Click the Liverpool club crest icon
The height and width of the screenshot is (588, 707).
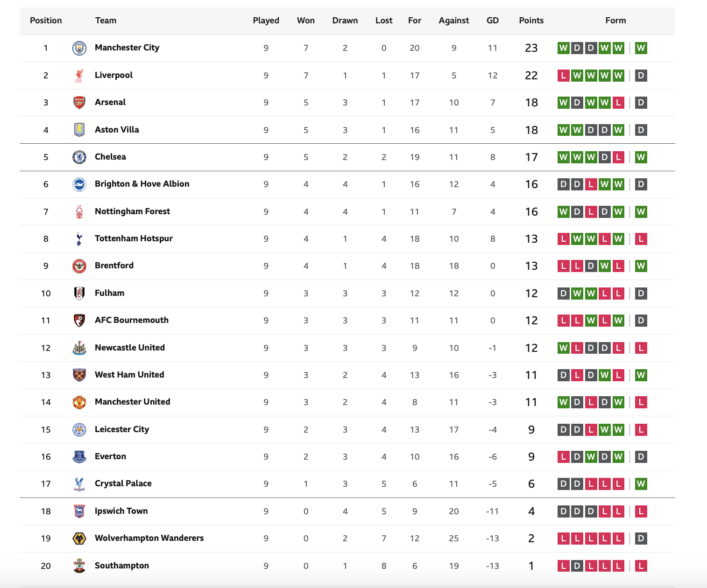click(79, 76)
